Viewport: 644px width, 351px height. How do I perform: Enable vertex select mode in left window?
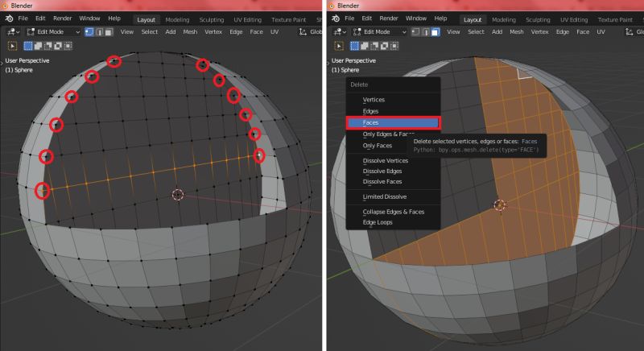pos(89,31)
